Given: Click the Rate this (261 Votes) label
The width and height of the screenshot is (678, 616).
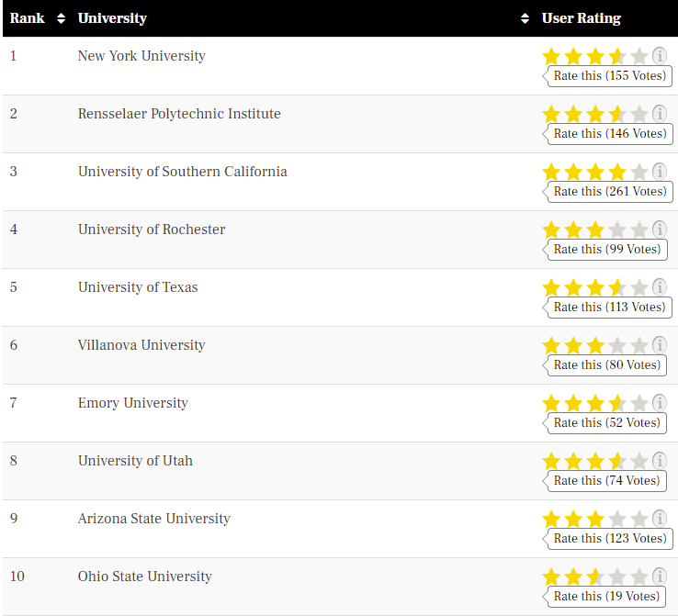Looking at the screenshot, I should point(609,191).
